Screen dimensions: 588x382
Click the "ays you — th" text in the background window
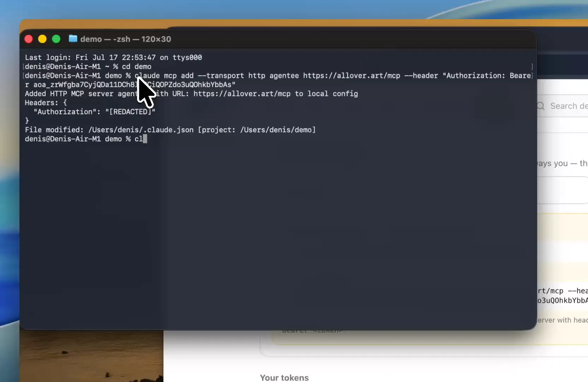coord(563,163)
